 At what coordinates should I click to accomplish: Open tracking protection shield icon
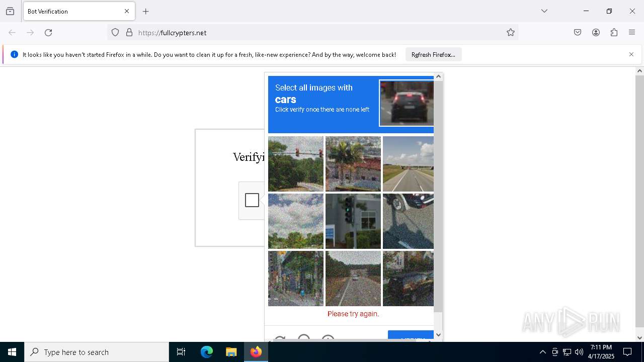[115, 33]
